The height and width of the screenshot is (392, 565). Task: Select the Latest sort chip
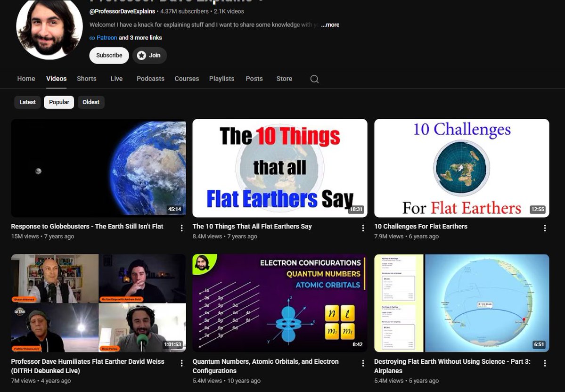27,102
